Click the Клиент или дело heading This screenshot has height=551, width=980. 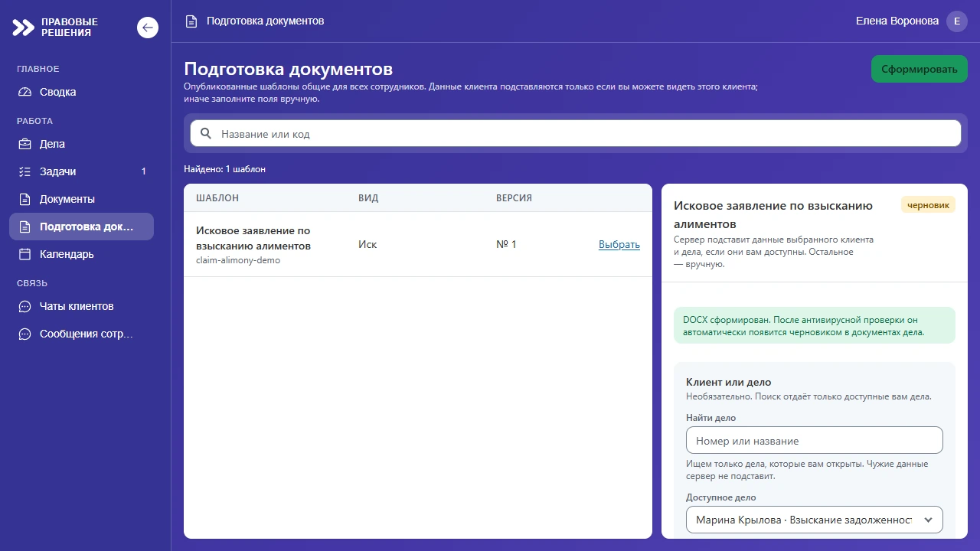[729, 382]
